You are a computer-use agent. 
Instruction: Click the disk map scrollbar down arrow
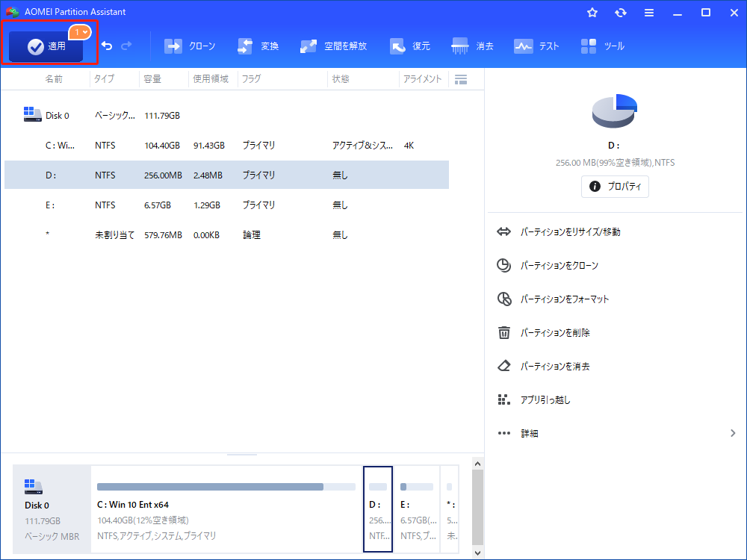point(478,553)
